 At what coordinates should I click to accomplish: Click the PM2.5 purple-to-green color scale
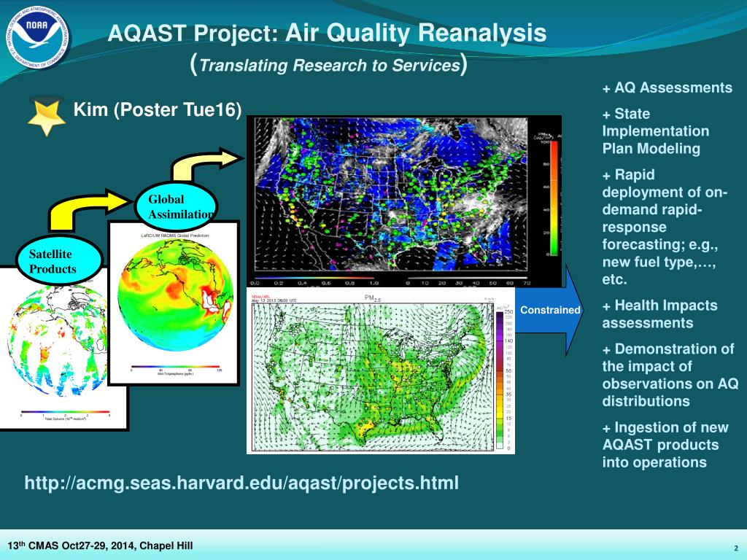point(500,378)
